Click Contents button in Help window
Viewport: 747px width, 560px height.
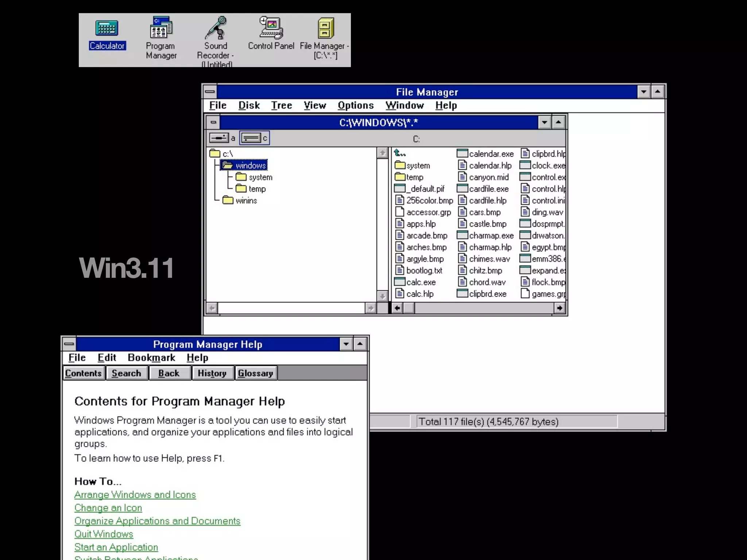coord(84,373)
